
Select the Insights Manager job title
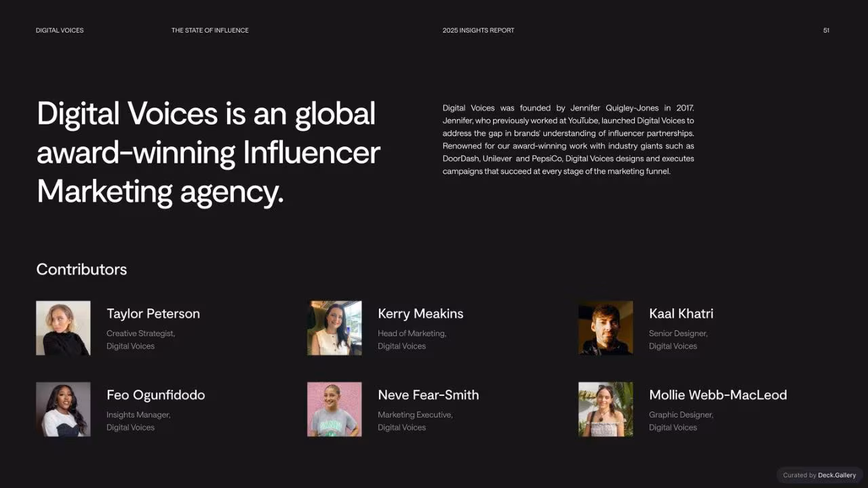click(x=138, y=415)
